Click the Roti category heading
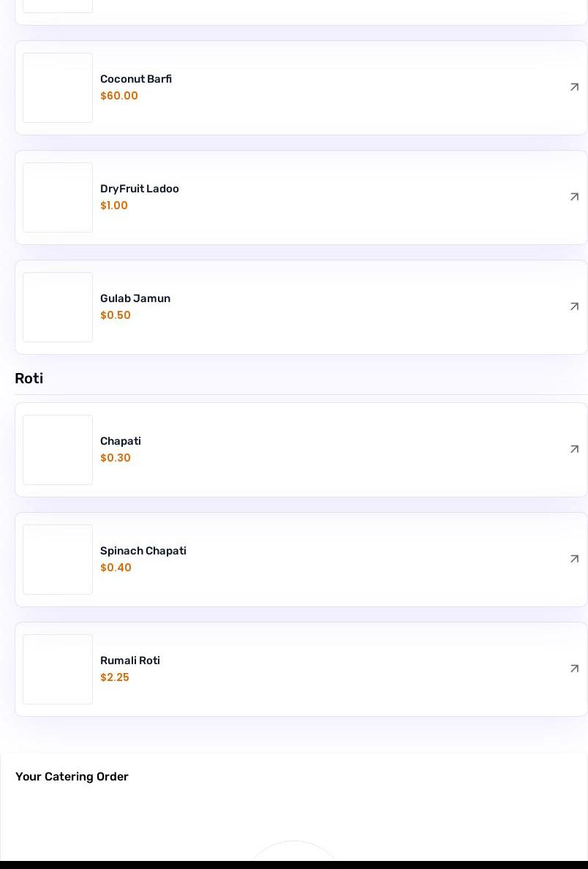Screen dimensions: 588x869 [x=29, y=378]
